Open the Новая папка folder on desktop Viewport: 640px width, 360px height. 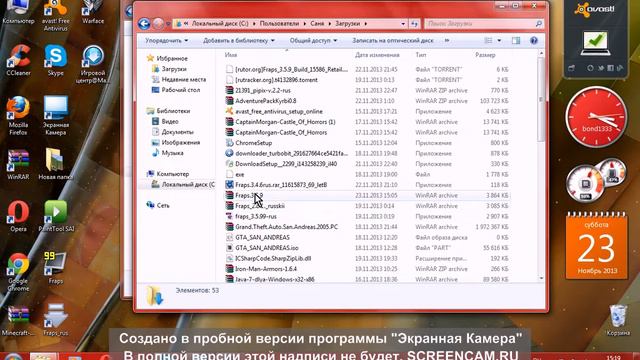coord(56,165)
